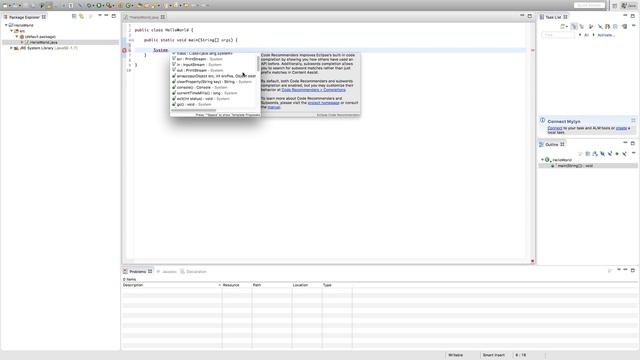640x360 pixels.
Task: Open the Package Explorer view menu
Action: (100, 16)
